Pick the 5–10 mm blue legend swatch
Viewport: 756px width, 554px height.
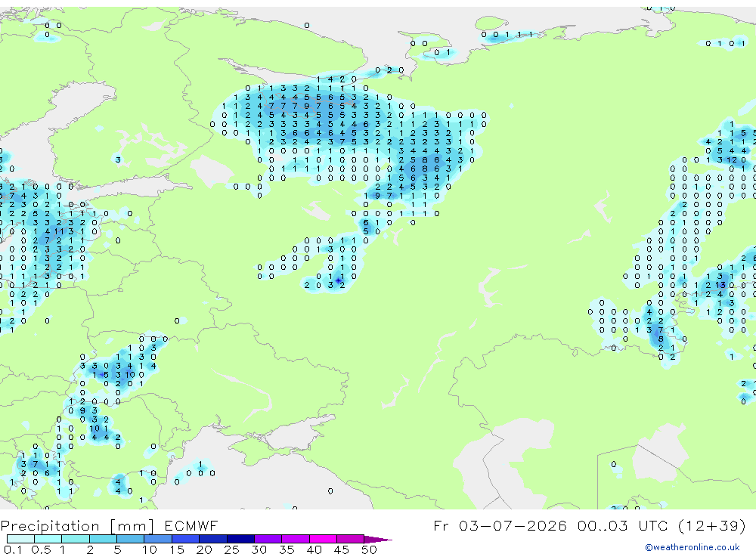coord(131,539)
